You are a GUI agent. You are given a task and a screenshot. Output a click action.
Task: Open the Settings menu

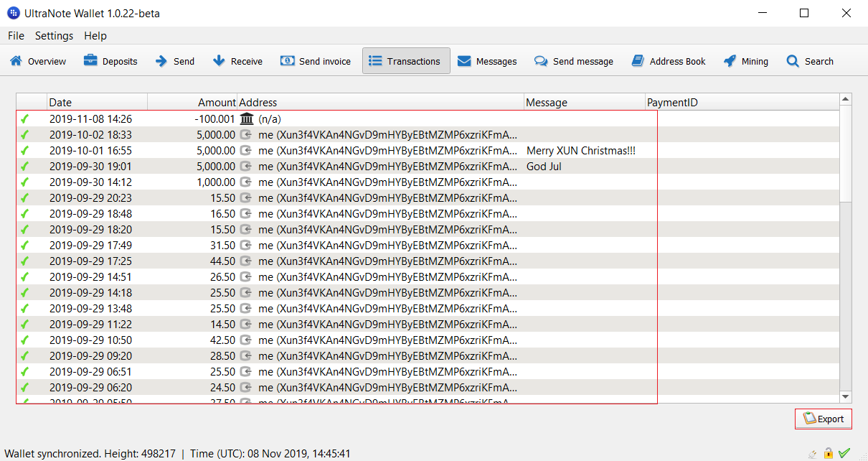click(x=54, y=36)
